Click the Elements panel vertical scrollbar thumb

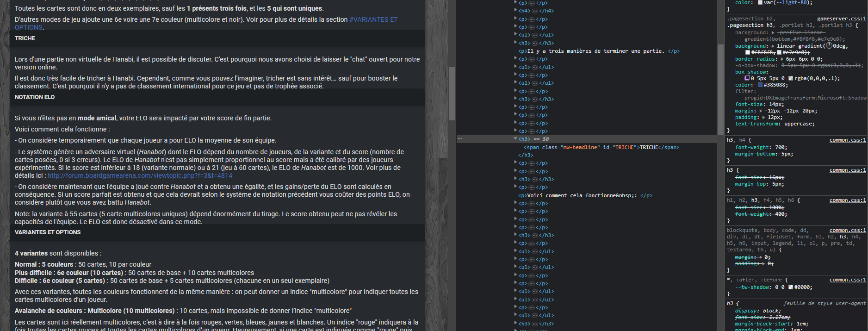click(720, 89)
